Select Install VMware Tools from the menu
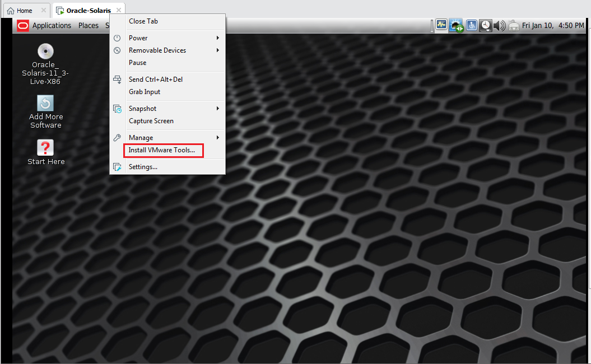 coord(163,150)
